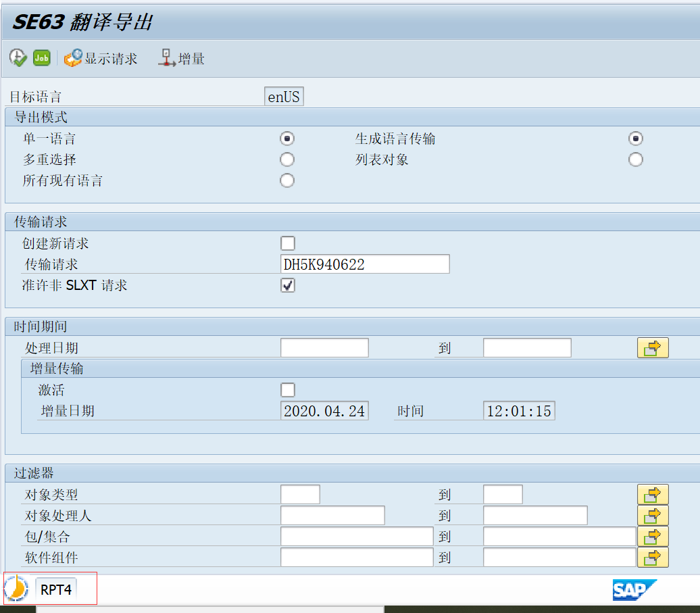Open 显示请求 to display transport requests
Image resolution: width=700 pixels, height=613 pixels.
pyautogui.click(x=101, y=57)
